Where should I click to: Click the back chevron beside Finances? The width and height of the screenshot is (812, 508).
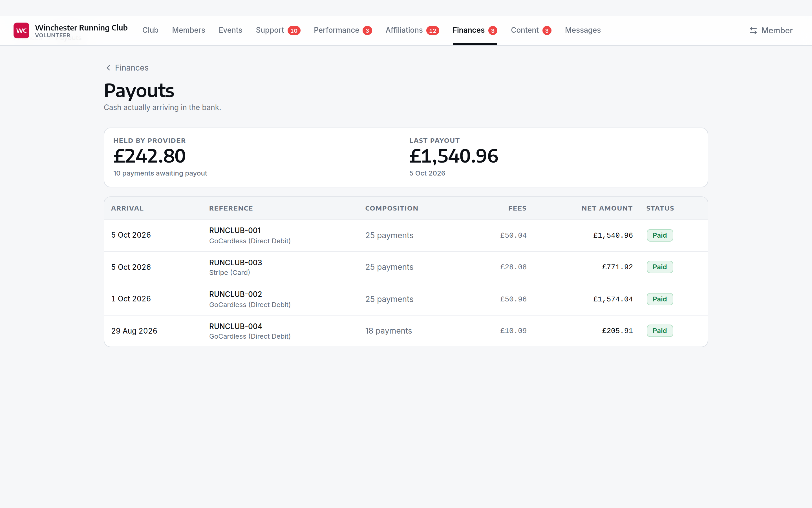[108, 68]
